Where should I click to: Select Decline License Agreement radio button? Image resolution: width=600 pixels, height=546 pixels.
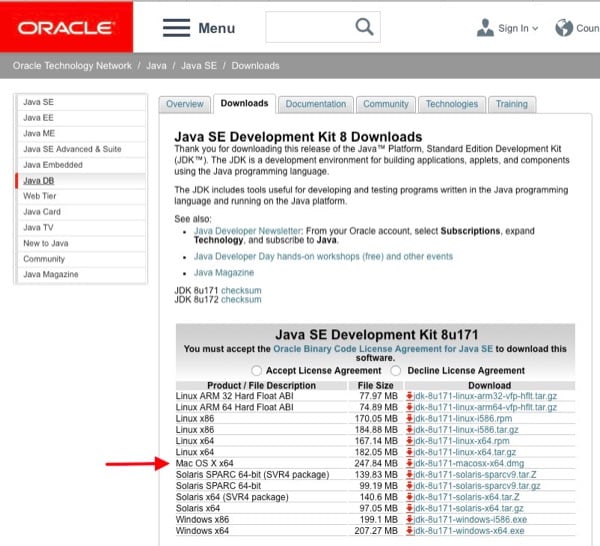(x=396, y=370)
